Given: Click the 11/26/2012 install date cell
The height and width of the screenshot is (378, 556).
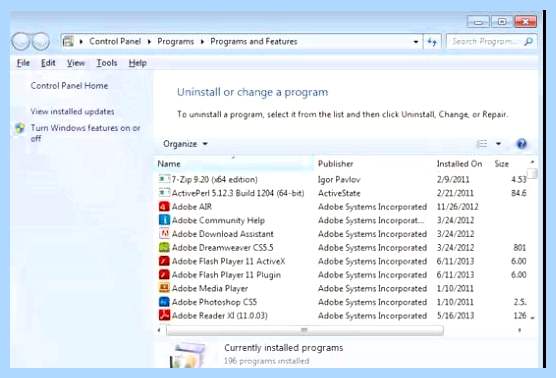Looking at the screenshot, I should (x=457, y=206).
